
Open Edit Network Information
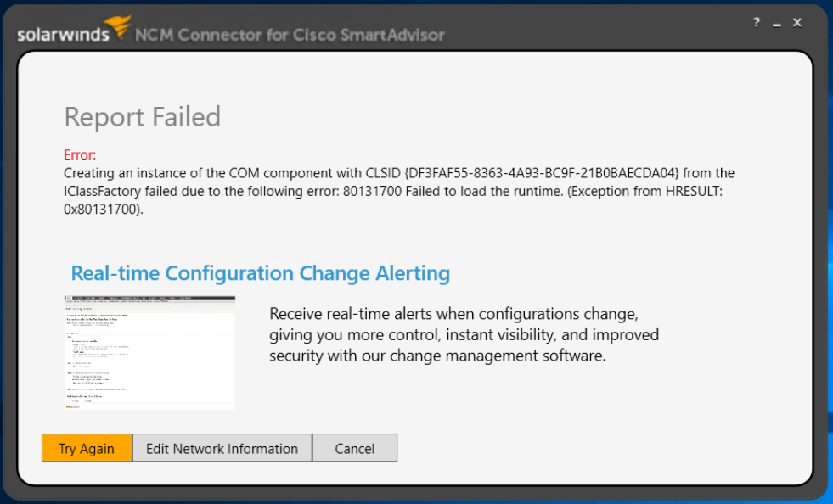222,449
